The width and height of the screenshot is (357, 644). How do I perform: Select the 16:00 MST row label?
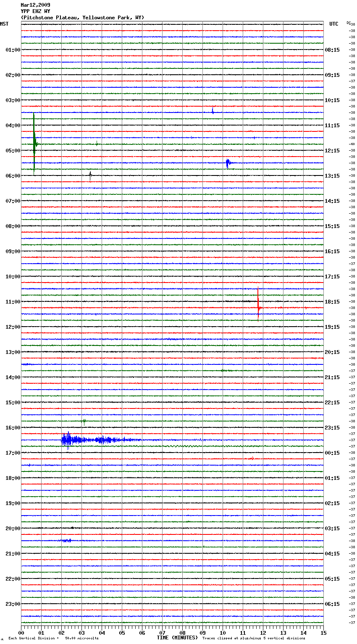point(13,428)
